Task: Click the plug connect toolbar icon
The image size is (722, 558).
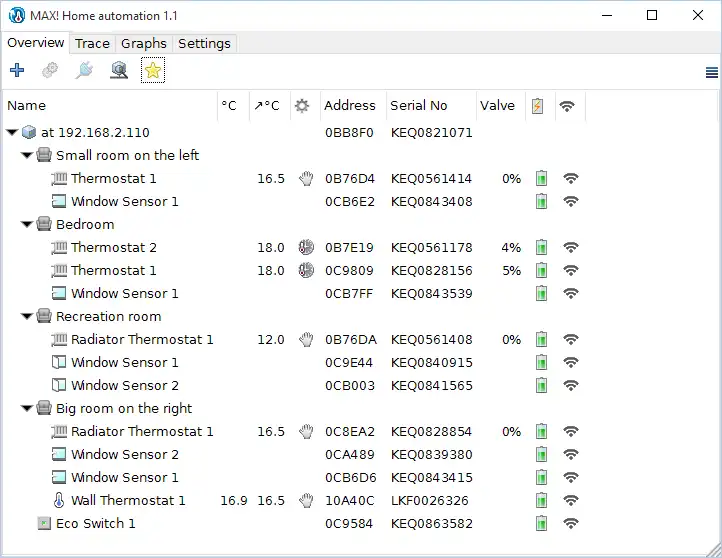Action: click(84, 70)
